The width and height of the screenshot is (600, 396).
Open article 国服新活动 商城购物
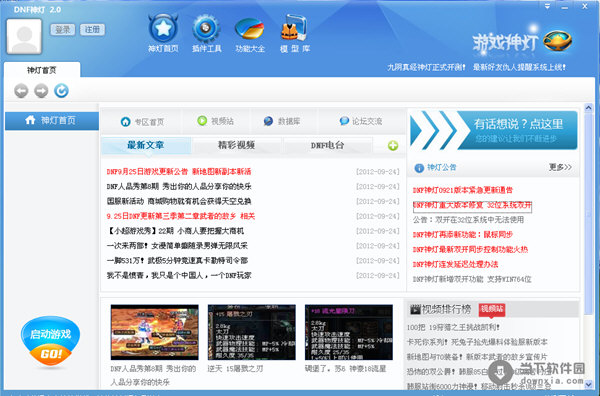click(x=179, y=201)
